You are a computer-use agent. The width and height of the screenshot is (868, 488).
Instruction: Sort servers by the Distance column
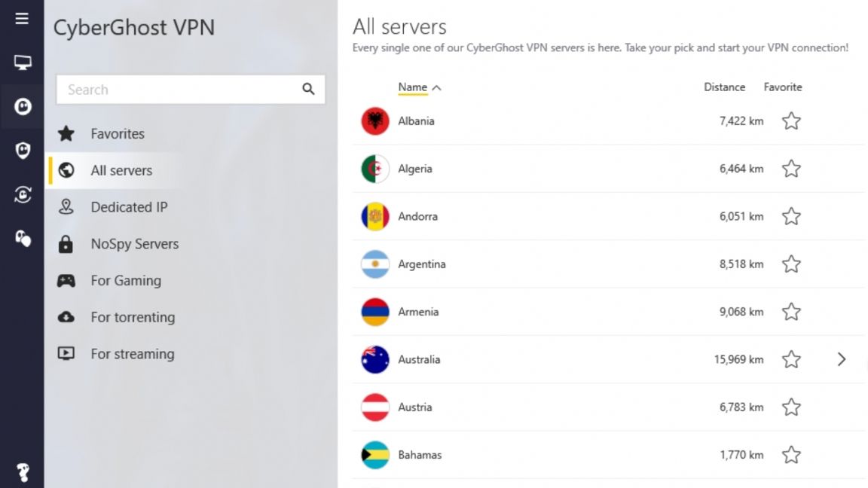[724, 87]
